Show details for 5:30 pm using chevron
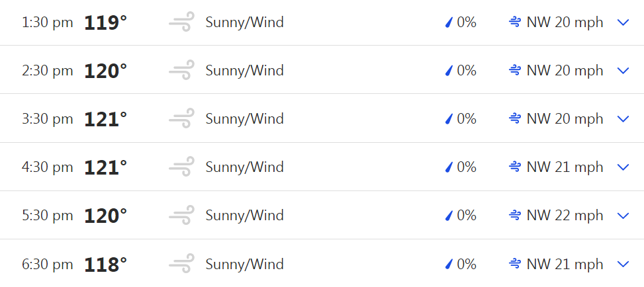The image size is (644, 287). (x=622, y=216)
